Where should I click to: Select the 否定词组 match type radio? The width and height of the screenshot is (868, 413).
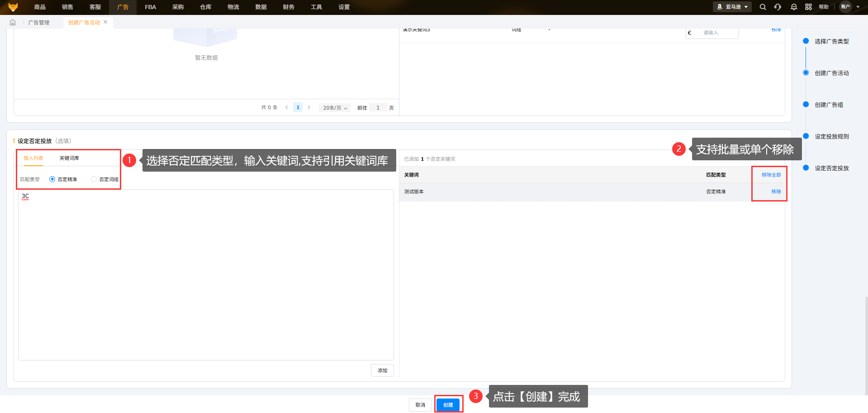coord(94,179)
